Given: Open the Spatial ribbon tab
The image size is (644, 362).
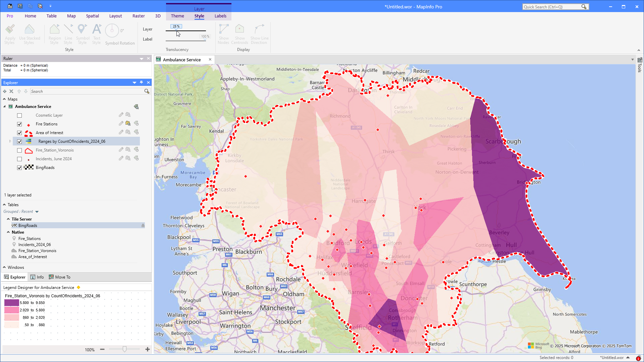Looking at the screenshot, I should coord(92,16).
